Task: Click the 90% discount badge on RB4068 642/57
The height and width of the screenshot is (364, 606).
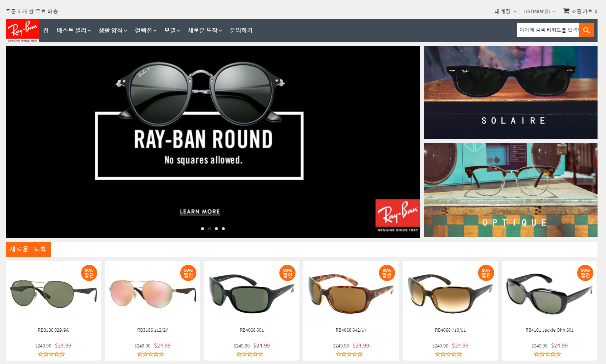Action: (x=387, y=273)
